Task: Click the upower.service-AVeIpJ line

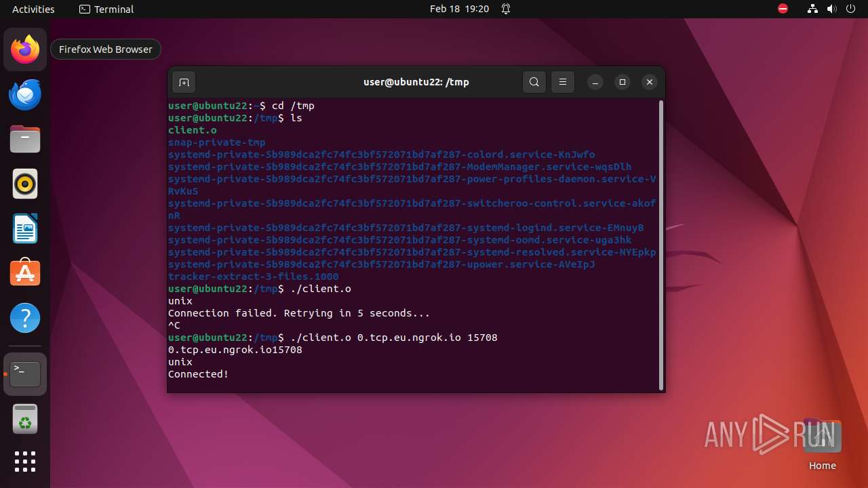Action: click(382, 264)
